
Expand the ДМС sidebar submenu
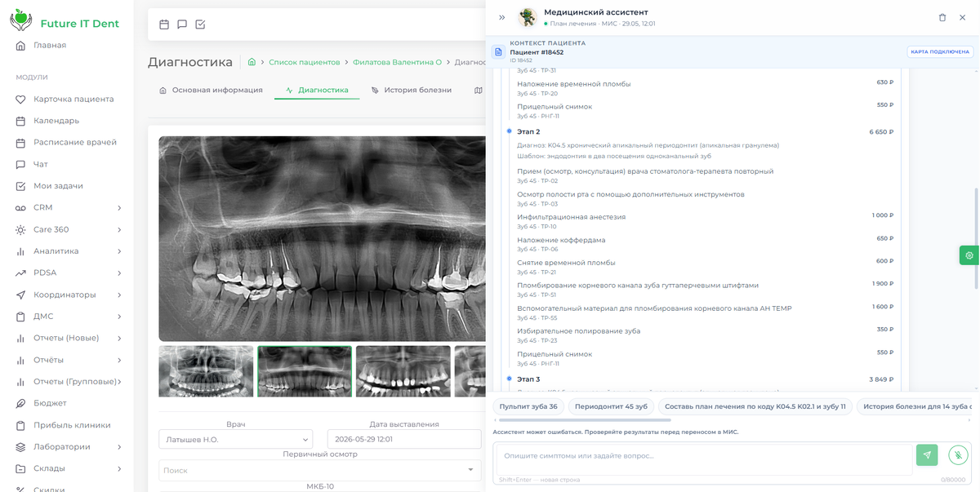[x=67, y=317]
